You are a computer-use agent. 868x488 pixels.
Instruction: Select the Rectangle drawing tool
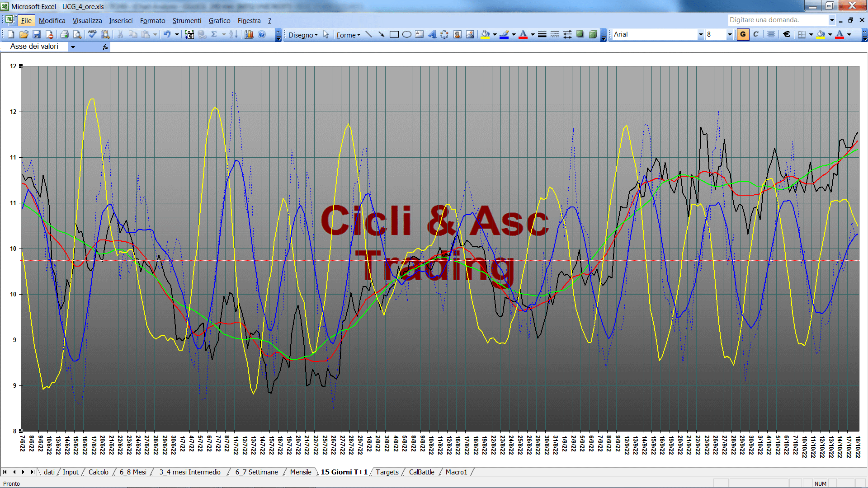[394, 34]
